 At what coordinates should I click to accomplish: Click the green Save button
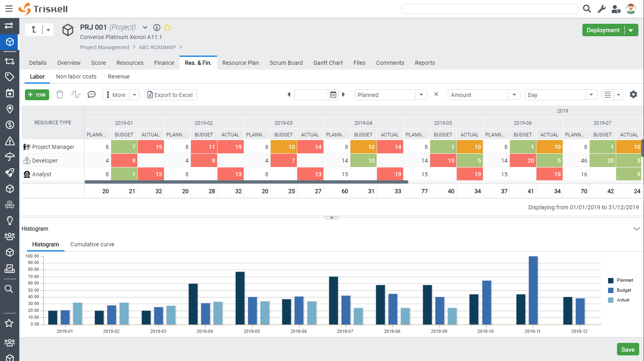click(x=628, y=349)
